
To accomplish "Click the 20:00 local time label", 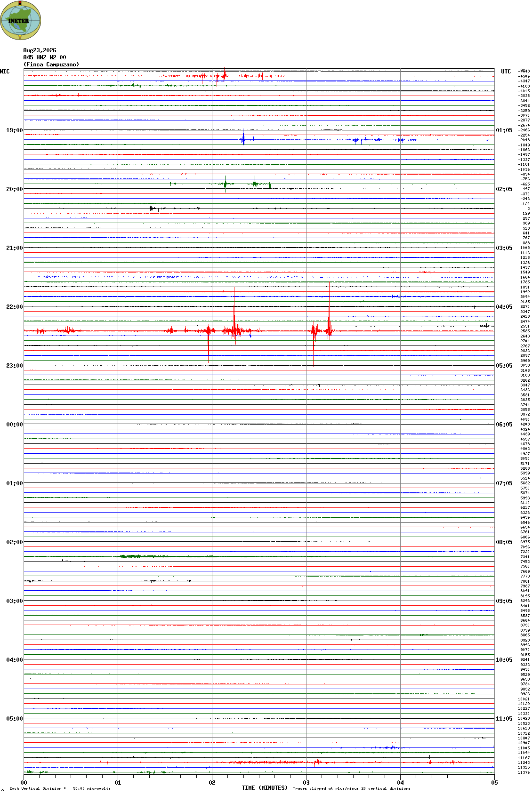I will click(14, 189).
